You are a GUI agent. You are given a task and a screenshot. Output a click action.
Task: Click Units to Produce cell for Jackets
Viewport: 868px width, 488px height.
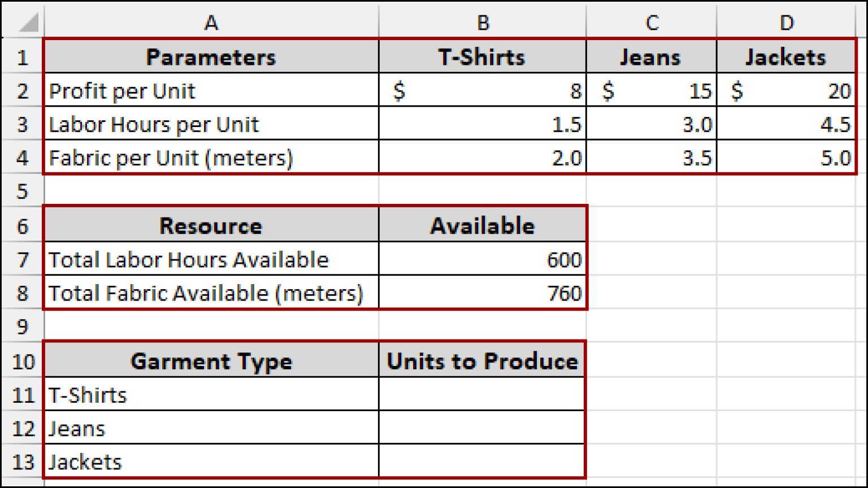pos(483,462)
